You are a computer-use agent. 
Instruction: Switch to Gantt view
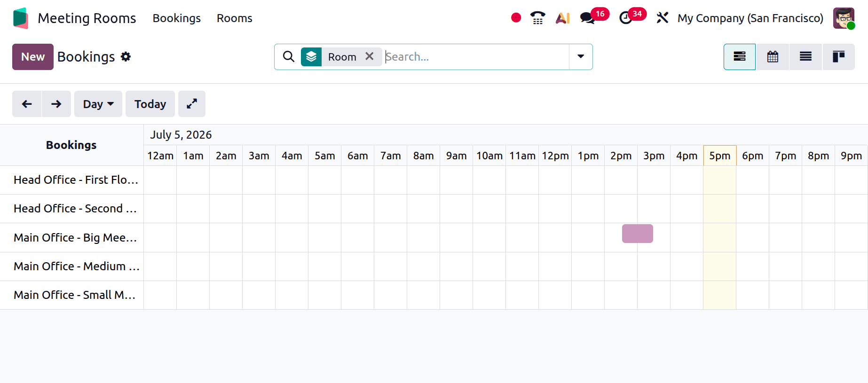tap(740, 57)
